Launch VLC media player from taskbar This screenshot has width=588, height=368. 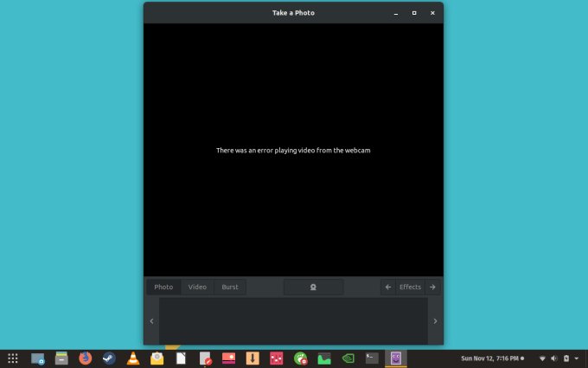click(133, 358)
